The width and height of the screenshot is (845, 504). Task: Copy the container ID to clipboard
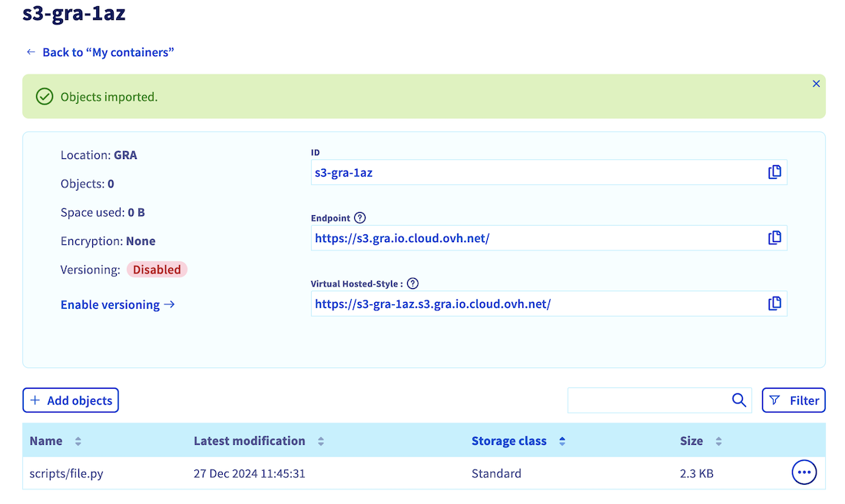[774, 172]
